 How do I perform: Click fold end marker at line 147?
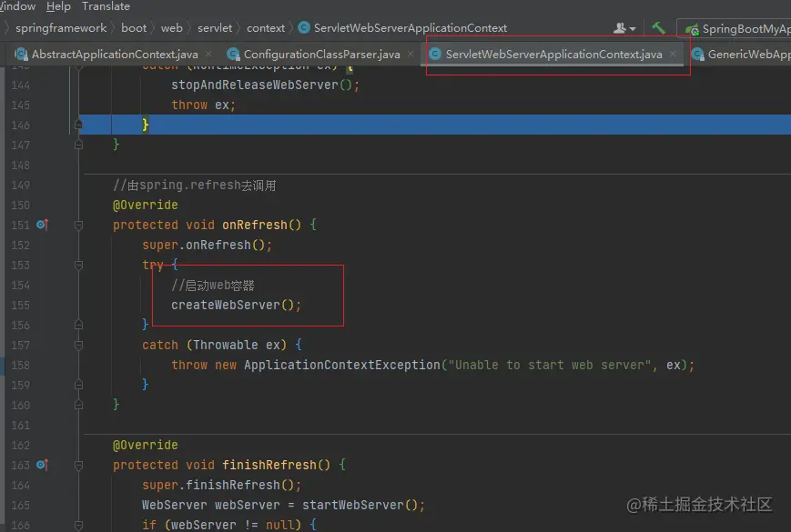78,144
